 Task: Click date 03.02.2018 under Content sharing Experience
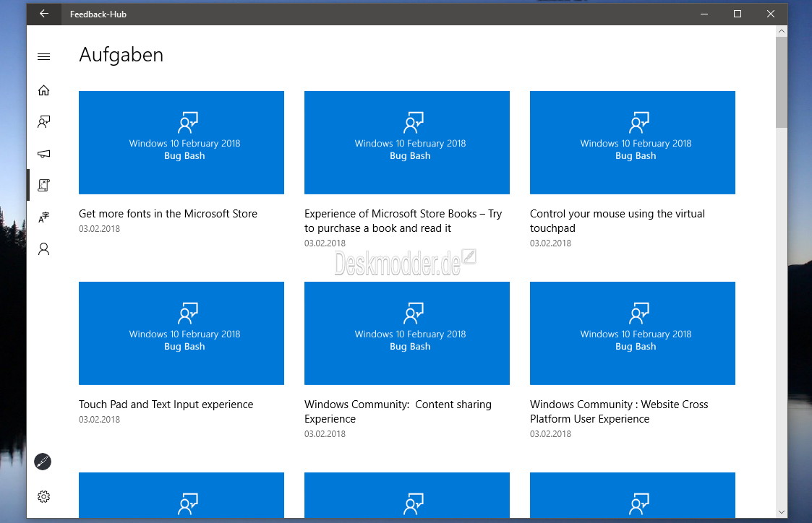(325, 434)
